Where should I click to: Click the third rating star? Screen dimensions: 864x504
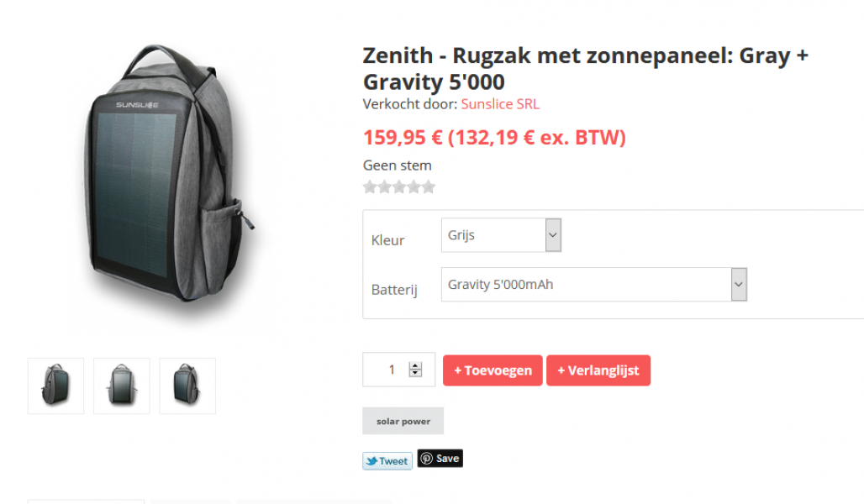tap(399, 187)
